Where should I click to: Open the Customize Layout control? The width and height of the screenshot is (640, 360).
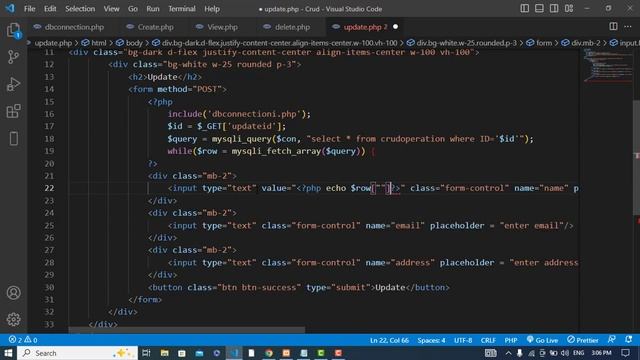[x=569, y=9]
